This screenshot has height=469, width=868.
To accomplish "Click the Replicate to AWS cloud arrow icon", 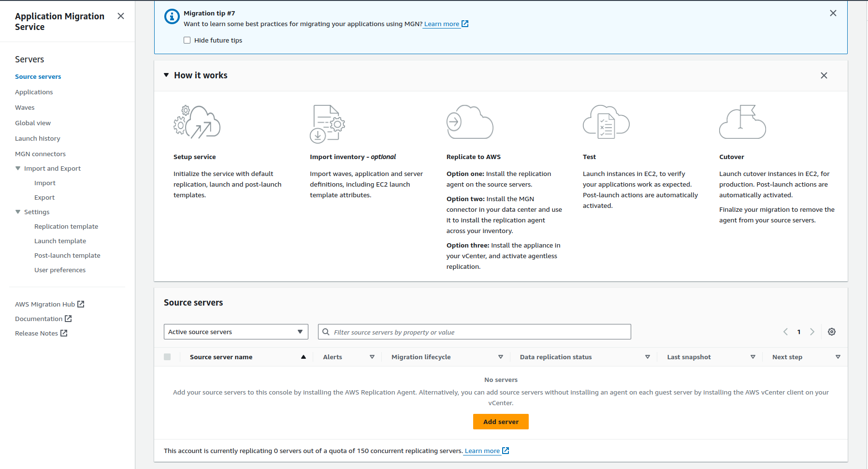I will (x=469, y=122).
